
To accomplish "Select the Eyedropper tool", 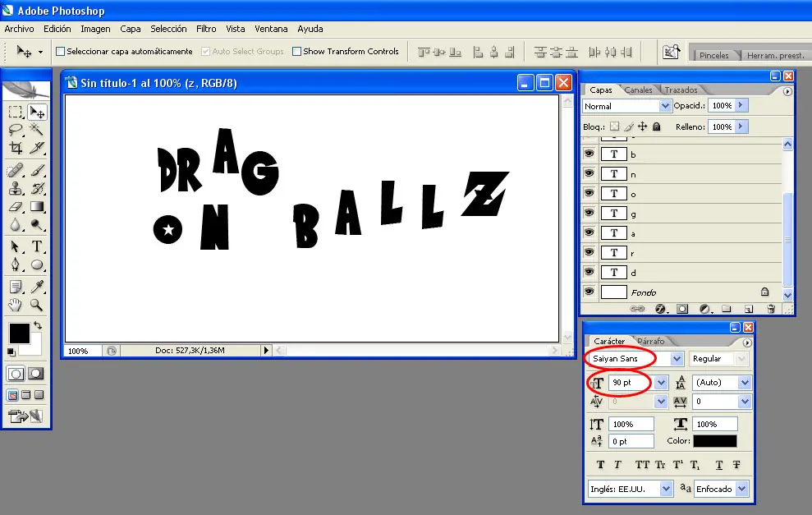I will click(37, 287).
